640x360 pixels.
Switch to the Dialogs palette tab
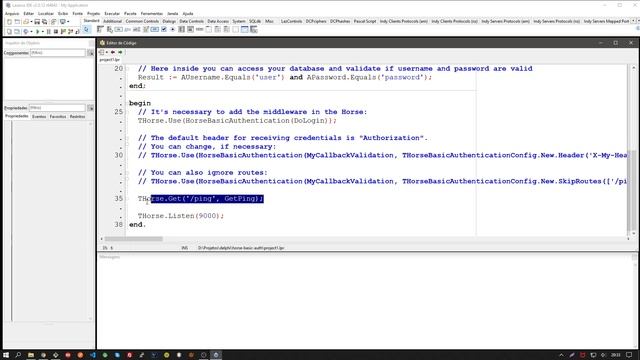pos(169,21)
